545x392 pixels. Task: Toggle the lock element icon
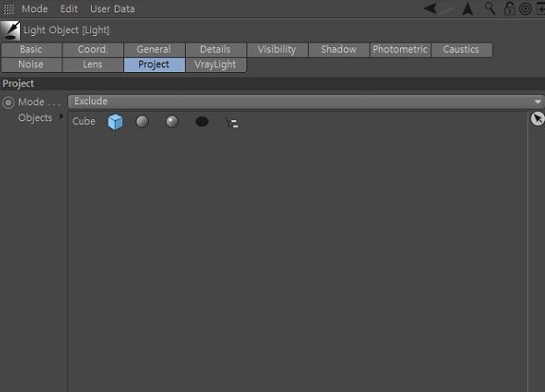pyautogui.click(x=510, y=9)
